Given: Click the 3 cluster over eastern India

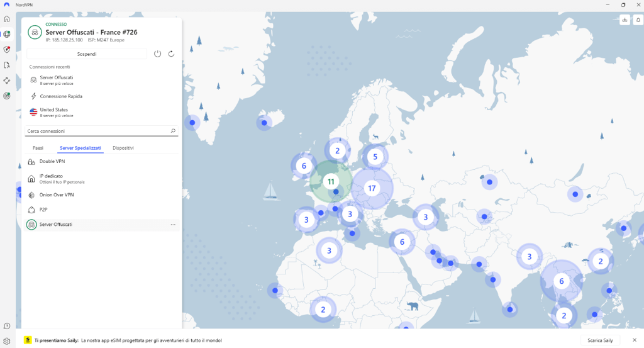Looking at the screenshot, I should (529, 257).
